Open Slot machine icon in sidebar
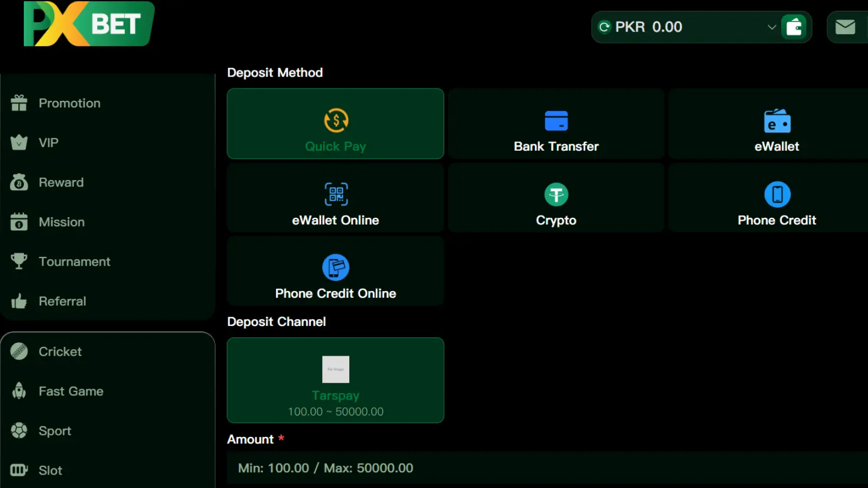868x488 pixels. pos(19,470)
